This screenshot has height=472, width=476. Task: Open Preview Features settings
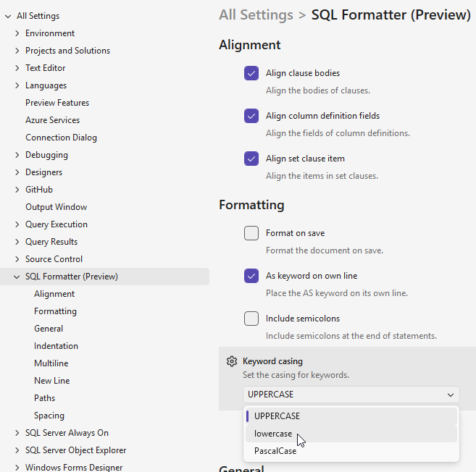(57, 103)
